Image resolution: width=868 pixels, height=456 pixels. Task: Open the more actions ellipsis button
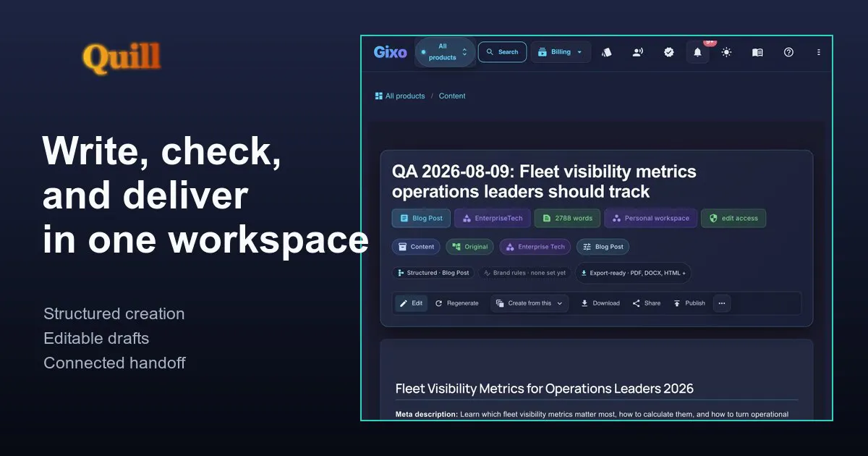pyautogui.click(x=722, y=303)
